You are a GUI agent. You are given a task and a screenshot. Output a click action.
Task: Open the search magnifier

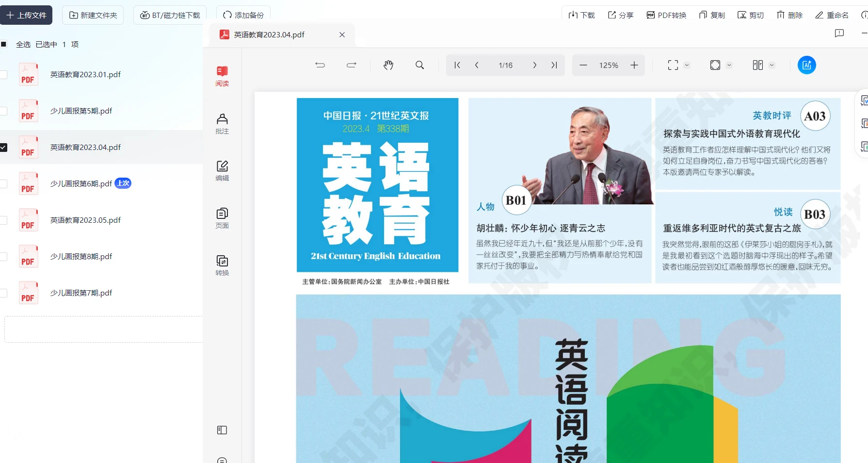(x=420, y=65)
